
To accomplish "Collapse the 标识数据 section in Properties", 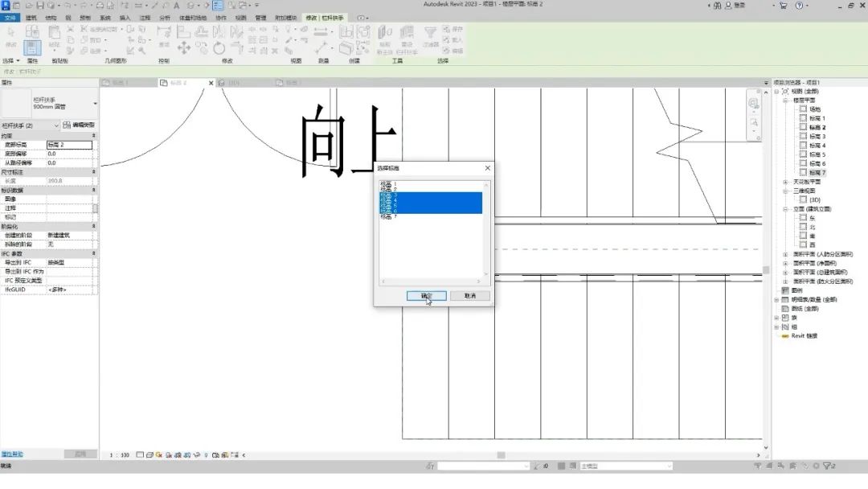I will click(93, 190).
